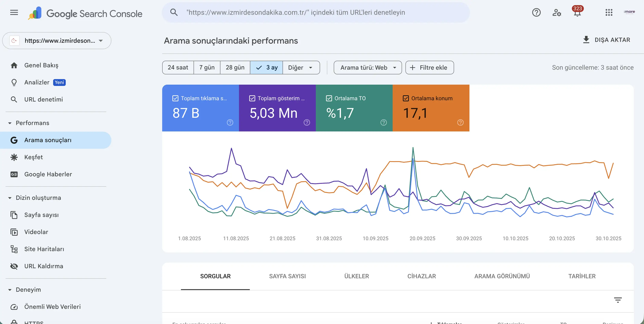Disable the Ortalama TO metric
Viewport: 644px width, 324px height.
click(x=329, y=98)
